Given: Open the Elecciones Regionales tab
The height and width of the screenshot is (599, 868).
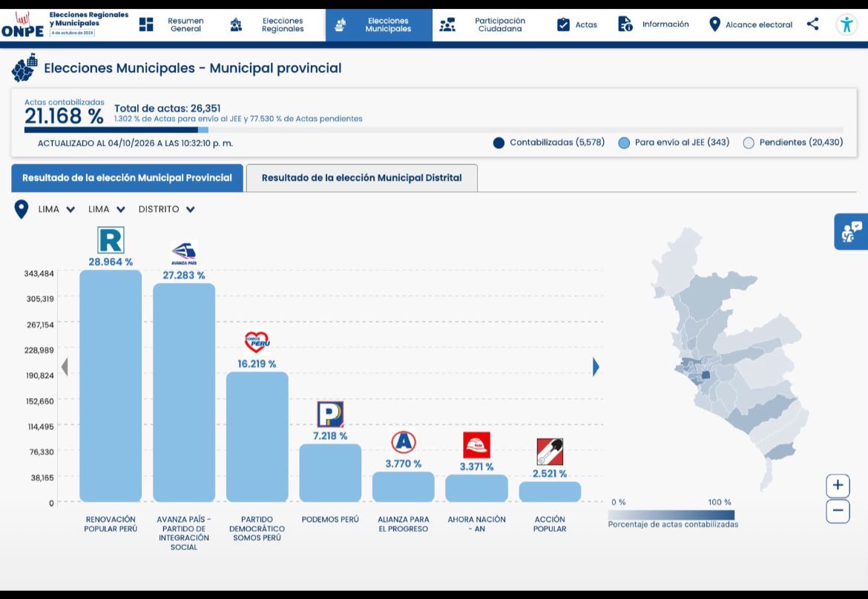Looking at the screenshot, I should click(269, 25).
